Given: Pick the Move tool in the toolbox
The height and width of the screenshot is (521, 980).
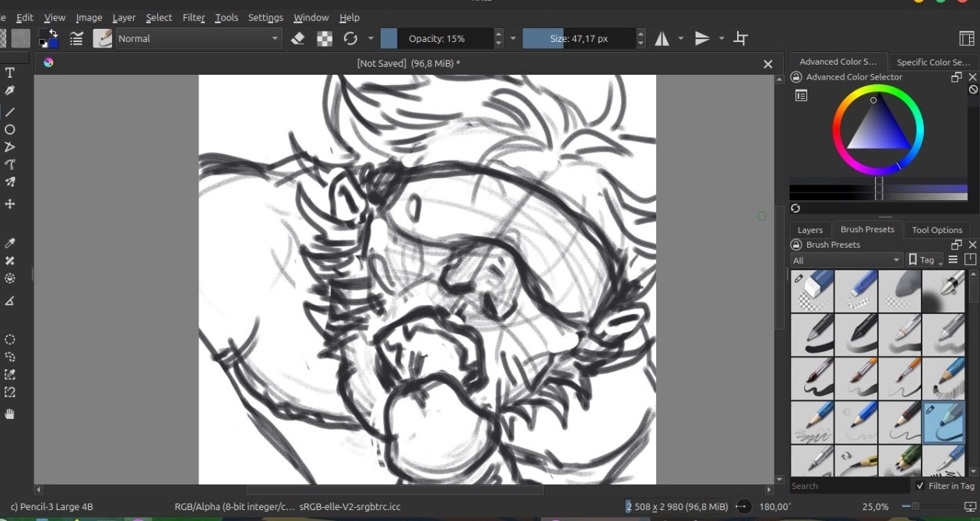Looking at the screenshot, I should click(x=10, y=204).
